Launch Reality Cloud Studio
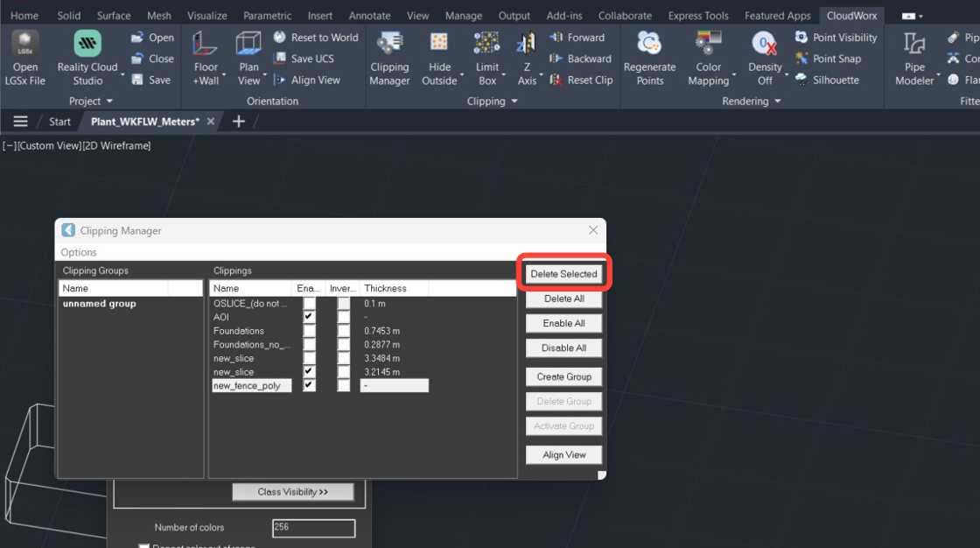Screen dimensions: 980x548 pos(87,58)
